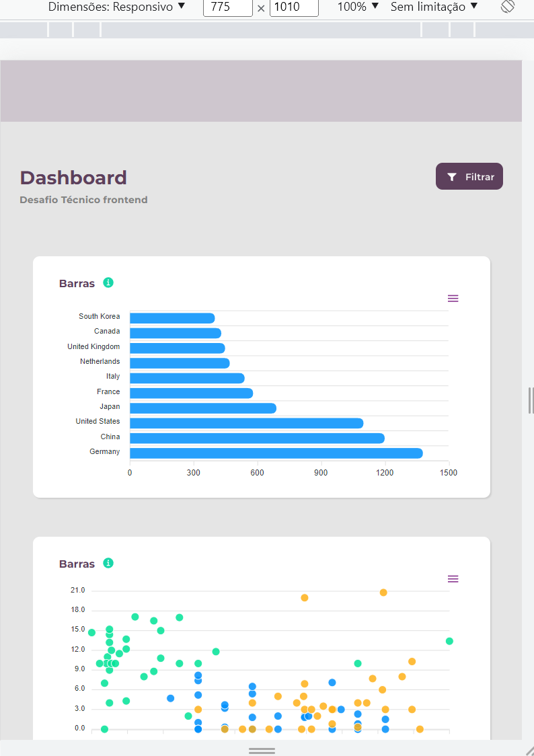
Task: Click the Japan bar in the chart
Action: [203, 408]
